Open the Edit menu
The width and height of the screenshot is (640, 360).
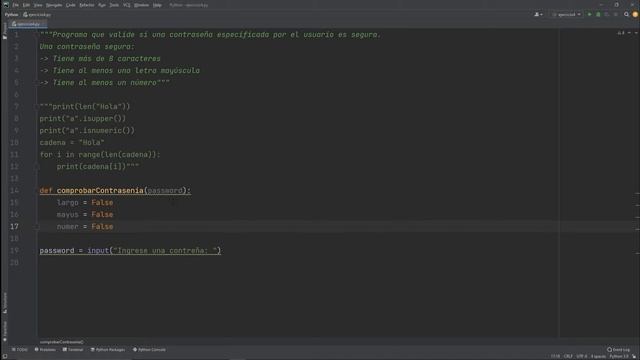click(26, 5)
